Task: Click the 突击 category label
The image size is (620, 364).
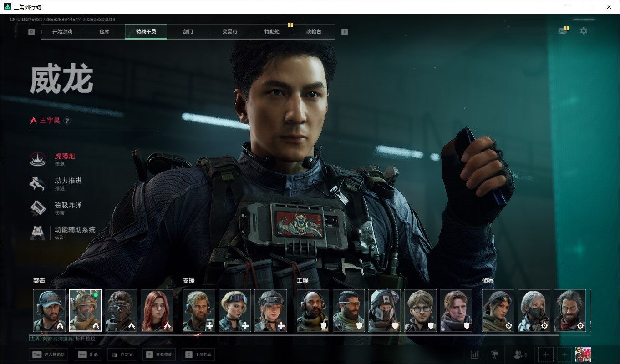Action: (39, 281)
